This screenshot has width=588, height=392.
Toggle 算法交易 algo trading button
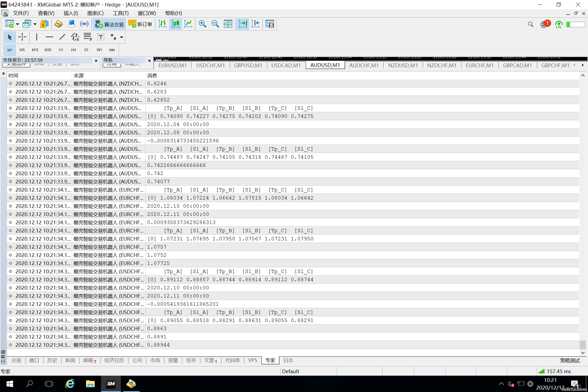point(109,24)
